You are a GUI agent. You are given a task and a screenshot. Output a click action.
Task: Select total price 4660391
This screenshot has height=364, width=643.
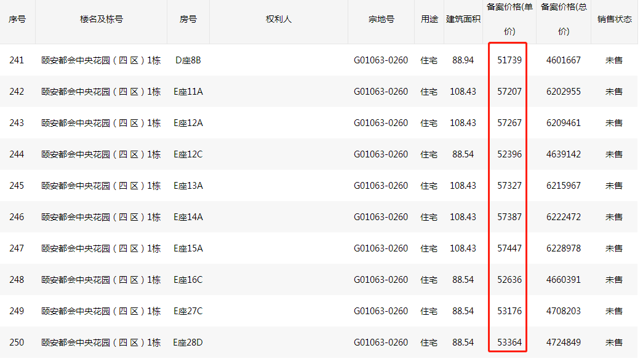(564, 280)
